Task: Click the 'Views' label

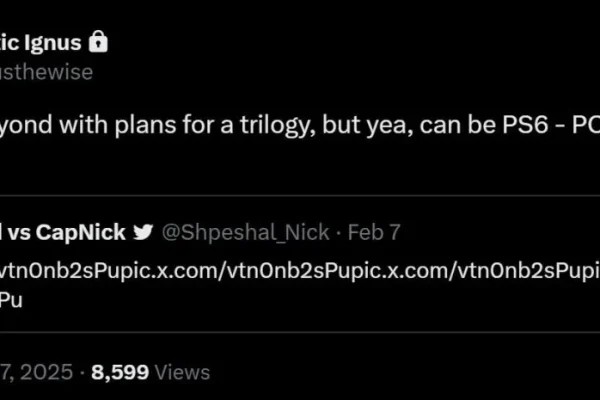Action: click(x=183, y=372)
